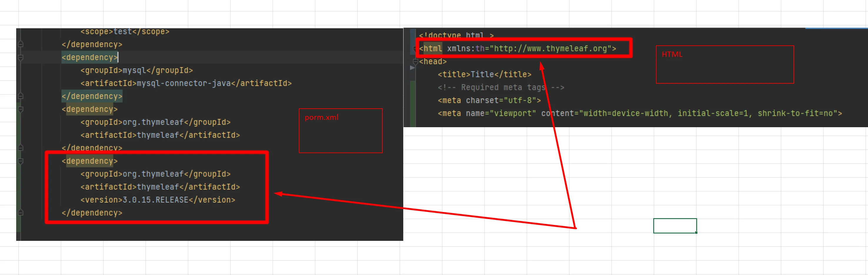Click fold marker at final closing dependency tag

(x=21, y=213)
